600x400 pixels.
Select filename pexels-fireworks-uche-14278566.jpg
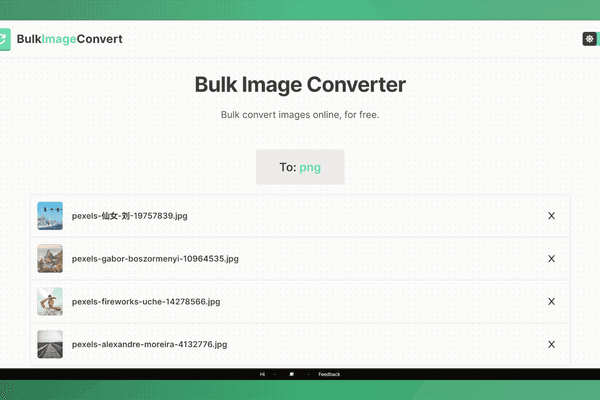click(x=146, y=302)
